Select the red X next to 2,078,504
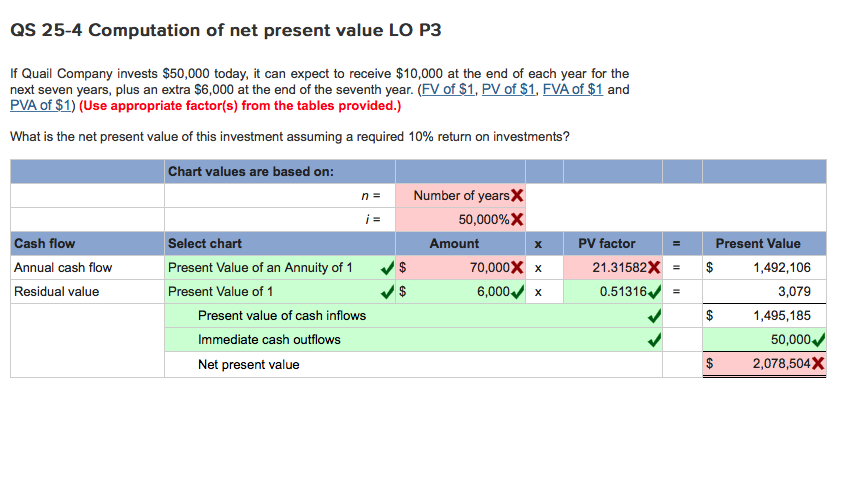Image resolution: width=860 pixels, height=480 pixels. coord(818,363)
